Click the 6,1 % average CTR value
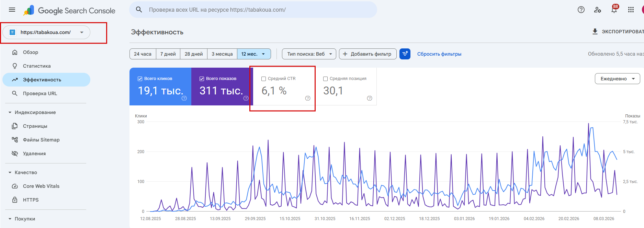This screenshot has width=644, height=228. [x=274, y=91]
